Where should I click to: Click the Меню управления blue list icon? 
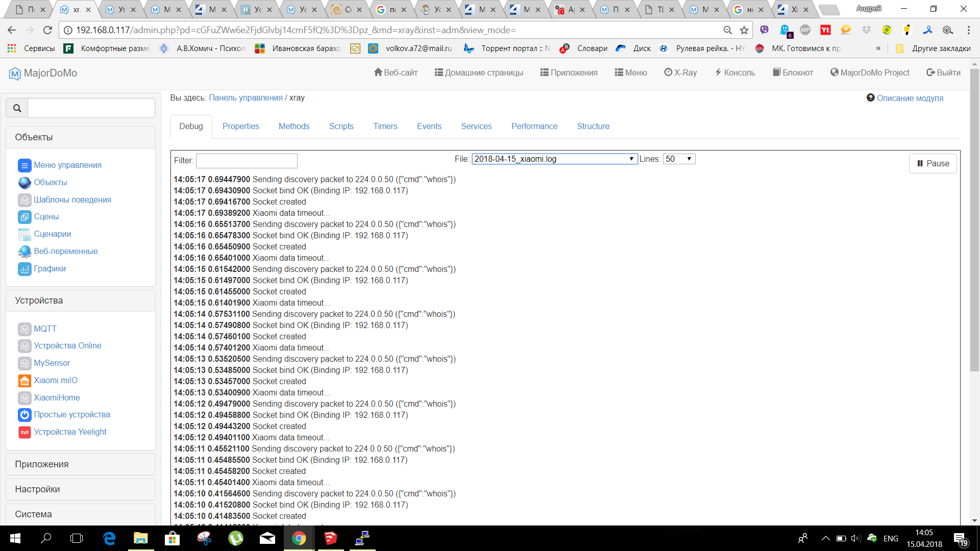(24, 165)
